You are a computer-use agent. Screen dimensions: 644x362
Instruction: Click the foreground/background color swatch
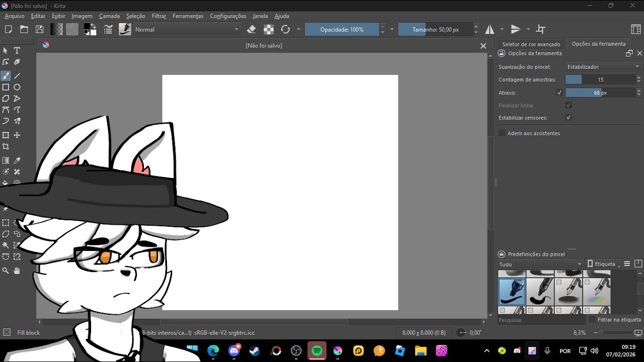[x=90, y=30]
